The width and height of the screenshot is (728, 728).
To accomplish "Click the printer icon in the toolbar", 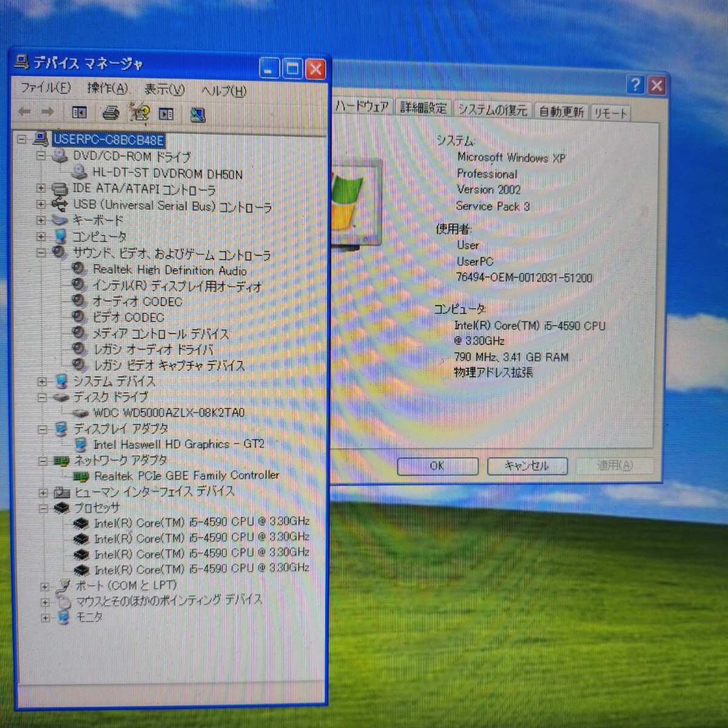I will click(x=110, y=113).
